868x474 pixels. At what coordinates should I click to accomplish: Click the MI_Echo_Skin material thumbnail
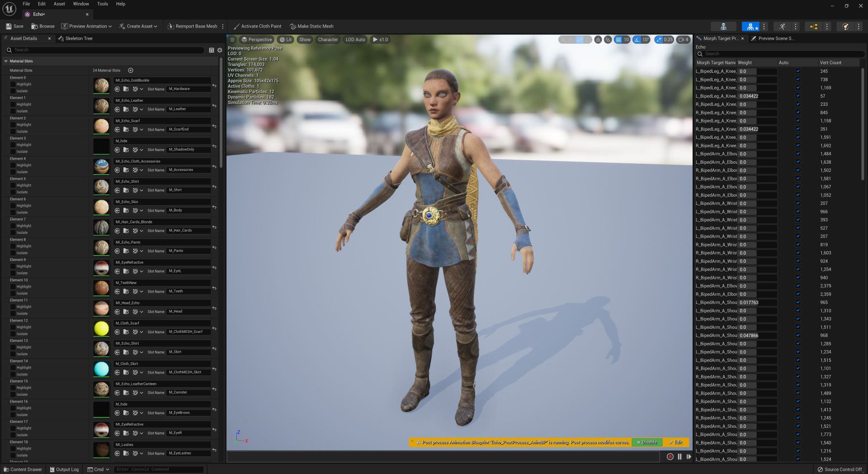pos(101,207)
